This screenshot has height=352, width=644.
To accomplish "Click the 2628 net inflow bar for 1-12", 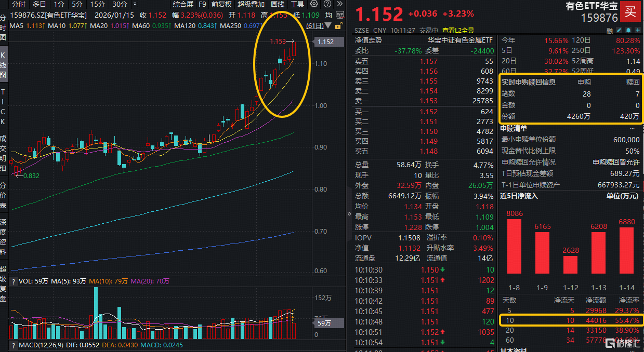I will pos(570,264).
